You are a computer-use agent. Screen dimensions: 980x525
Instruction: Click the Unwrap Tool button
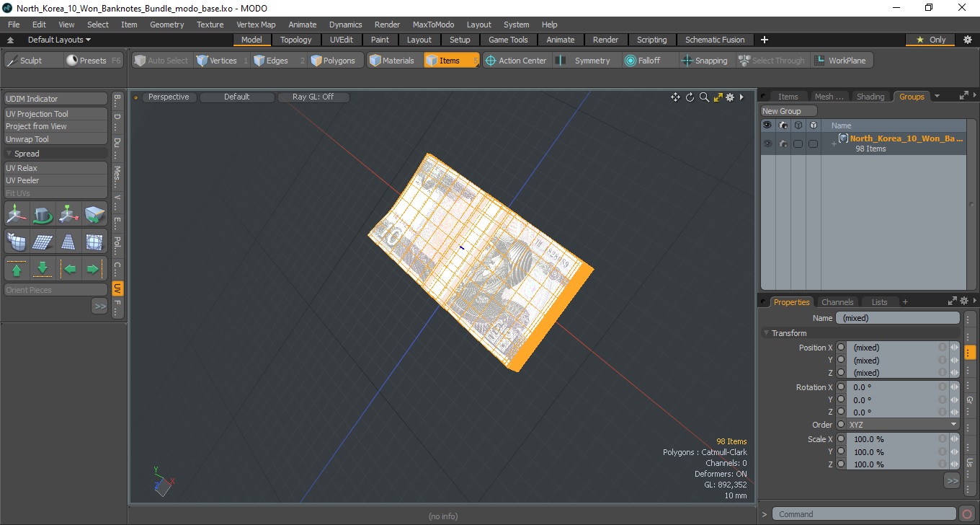[x=56, y=139]
